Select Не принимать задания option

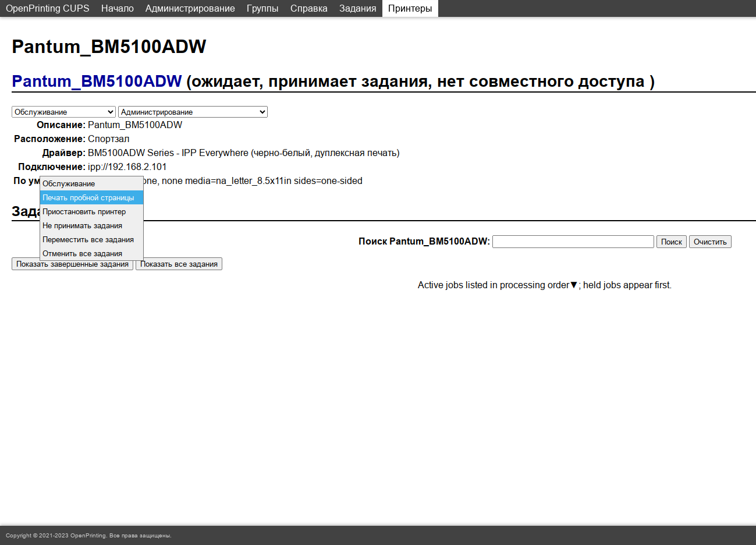(x=91, y=225)
